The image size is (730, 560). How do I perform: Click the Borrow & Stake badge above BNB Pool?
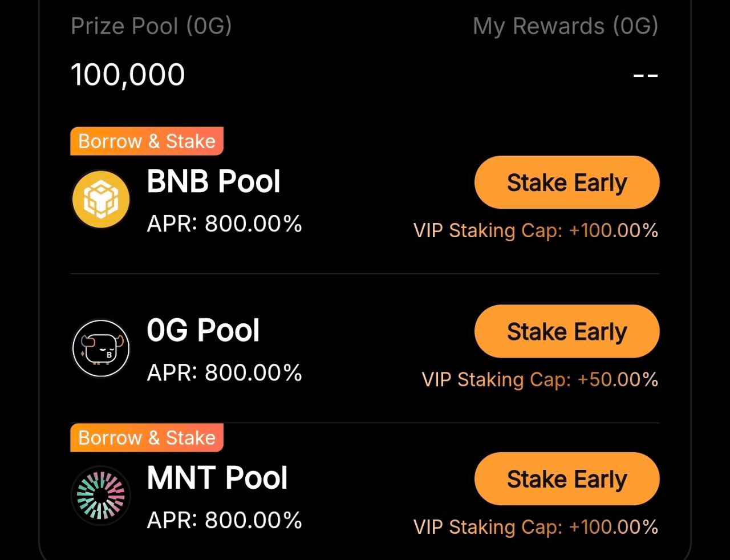pos(147,141)
